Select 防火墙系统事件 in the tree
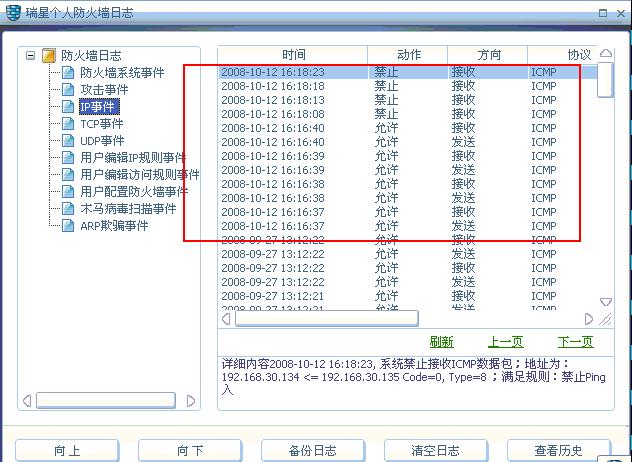The image size is (632, 462). pos(122,73)
